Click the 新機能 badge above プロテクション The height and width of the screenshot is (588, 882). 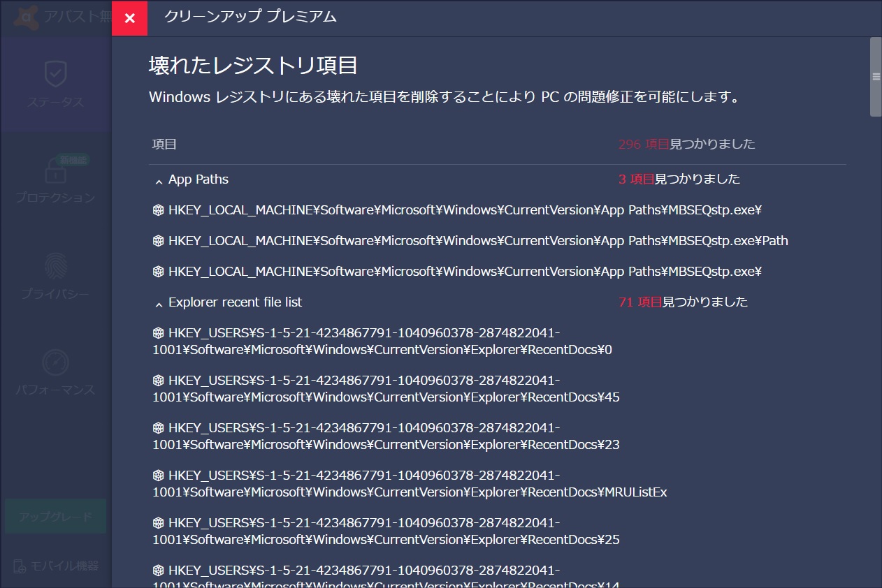coord(74,160)
